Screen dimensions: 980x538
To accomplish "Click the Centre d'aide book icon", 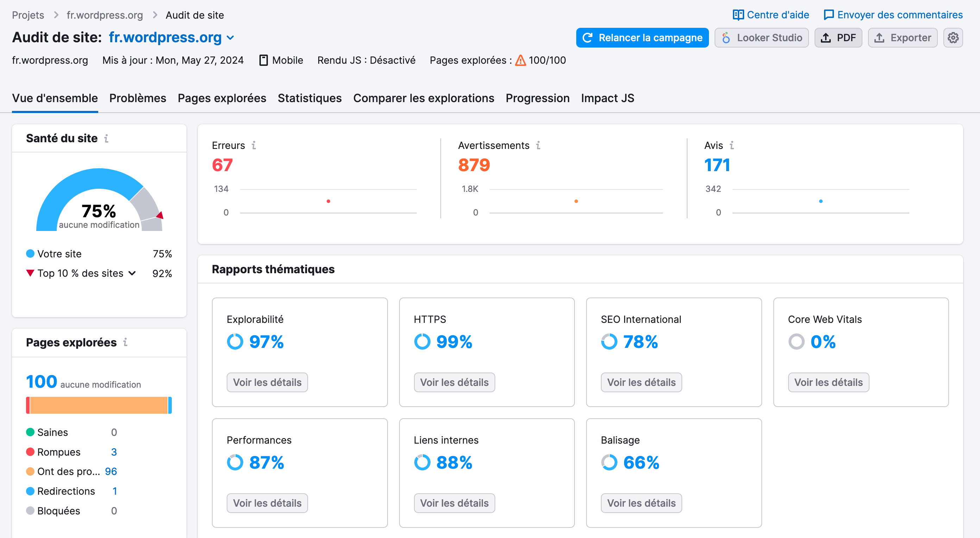I will (x=738, y=15).
